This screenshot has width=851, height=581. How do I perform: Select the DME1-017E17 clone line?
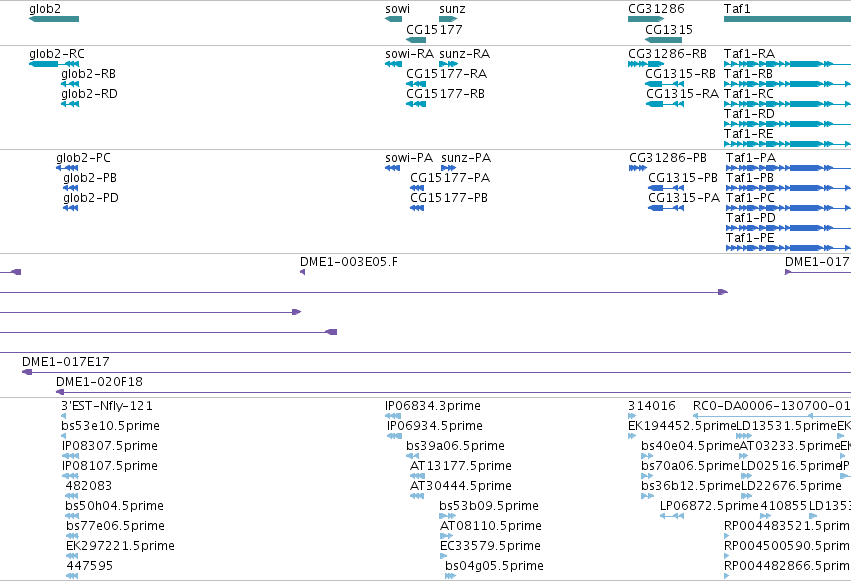pyautogui.click(x=436, y=372)
